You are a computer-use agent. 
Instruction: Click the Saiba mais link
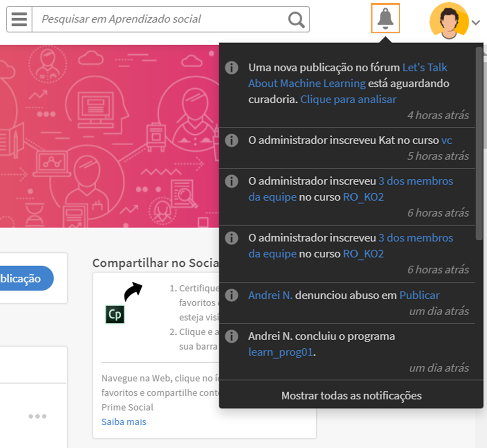point(124,422)
